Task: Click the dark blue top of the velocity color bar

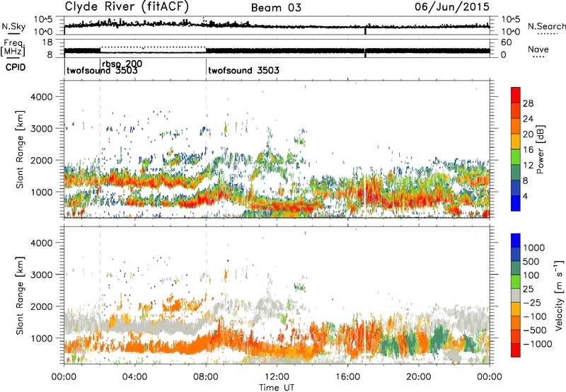Action: (x=516, y=241)
